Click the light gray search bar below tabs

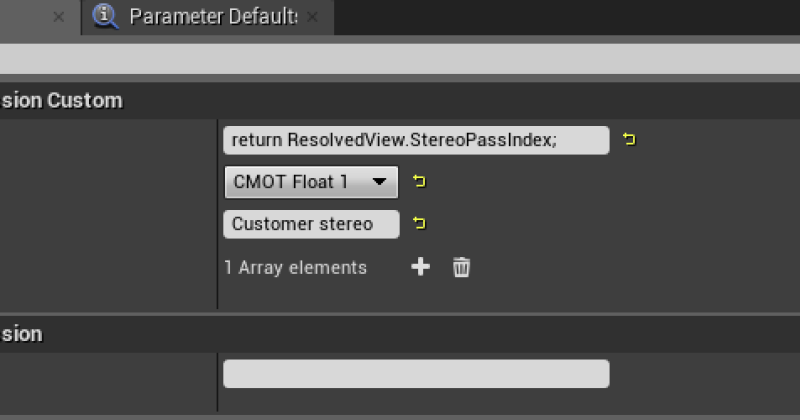(400, 59)
